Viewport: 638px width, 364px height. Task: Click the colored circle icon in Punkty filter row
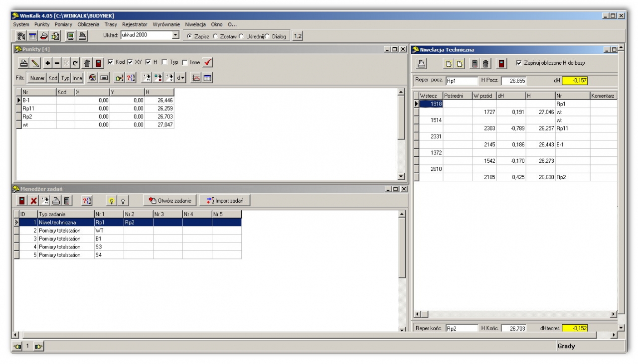coord(92,78)
